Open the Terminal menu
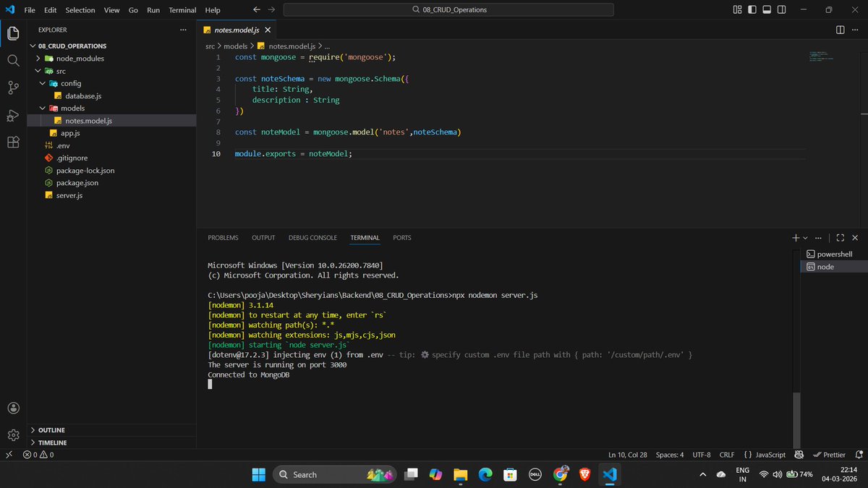 point(182,10)
